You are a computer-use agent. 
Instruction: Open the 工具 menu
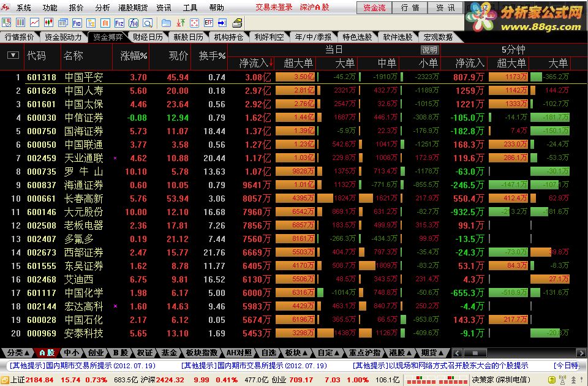click(x=190, y=7)
